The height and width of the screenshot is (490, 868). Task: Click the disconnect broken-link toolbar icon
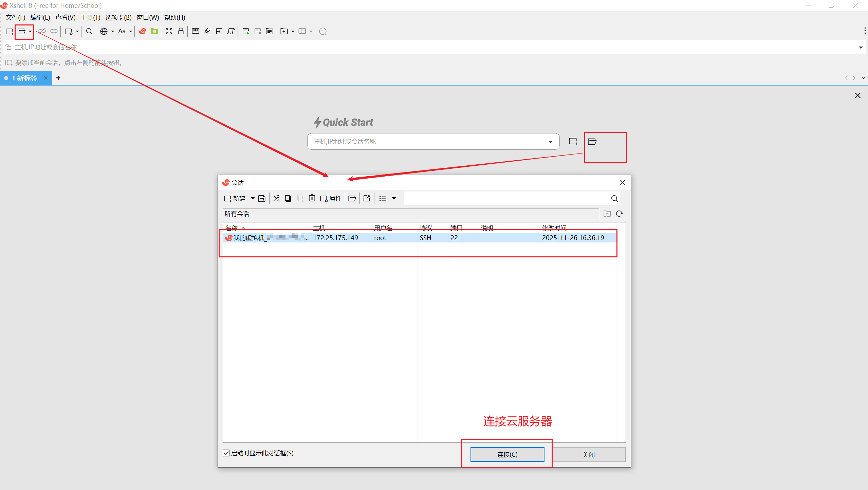(42, 31)
